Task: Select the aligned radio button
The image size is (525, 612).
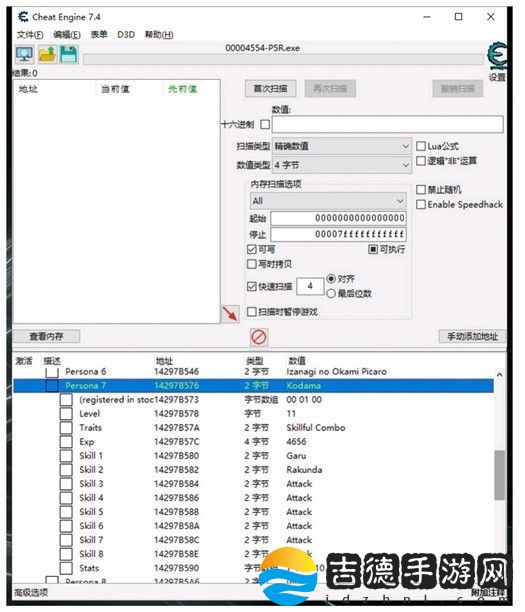Action: tap(331, 279)
